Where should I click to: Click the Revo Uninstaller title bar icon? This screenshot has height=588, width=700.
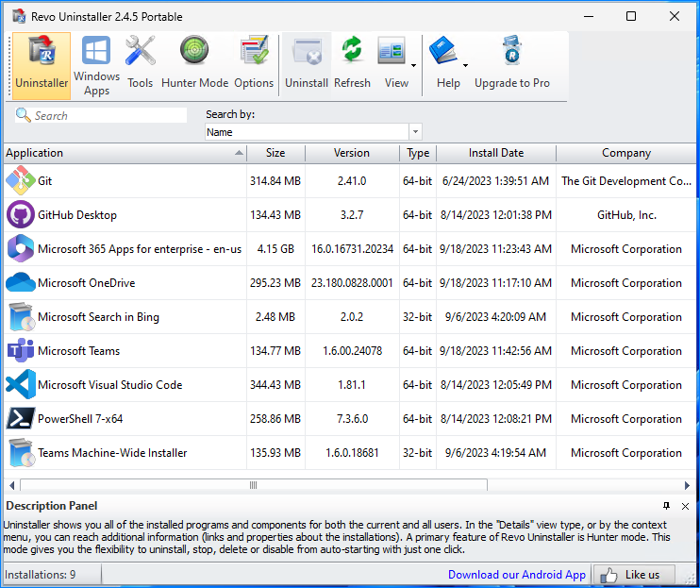pyautogui.click(x=19, y=16)
